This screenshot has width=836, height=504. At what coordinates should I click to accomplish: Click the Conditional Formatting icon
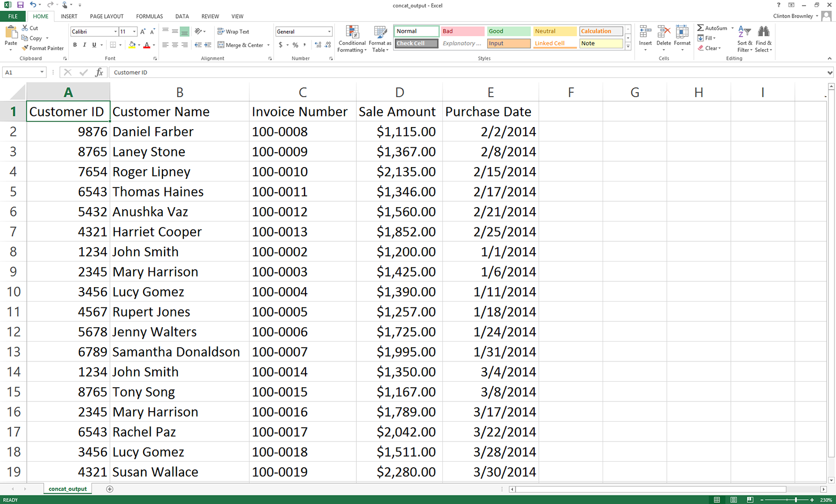352,33
